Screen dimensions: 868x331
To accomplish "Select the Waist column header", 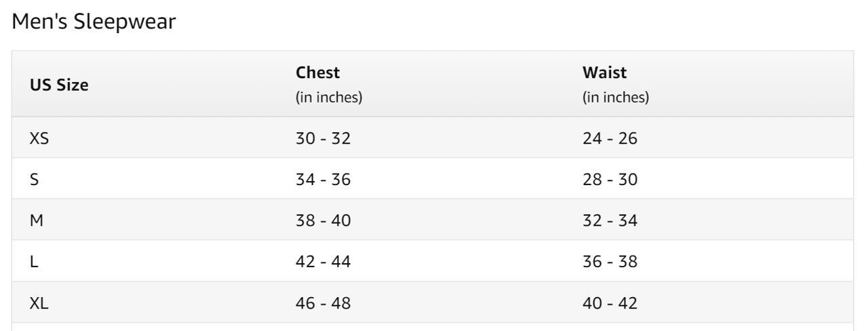I will (604, 73).
